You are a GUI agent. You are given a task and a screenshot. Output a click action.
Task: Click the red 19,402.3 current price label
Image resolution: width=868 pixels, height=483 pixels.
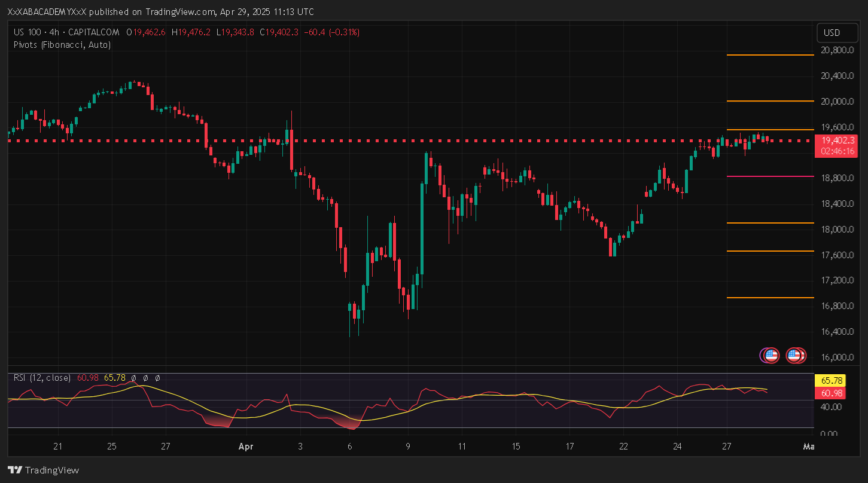pyautogui.click(x=837, y=140)
